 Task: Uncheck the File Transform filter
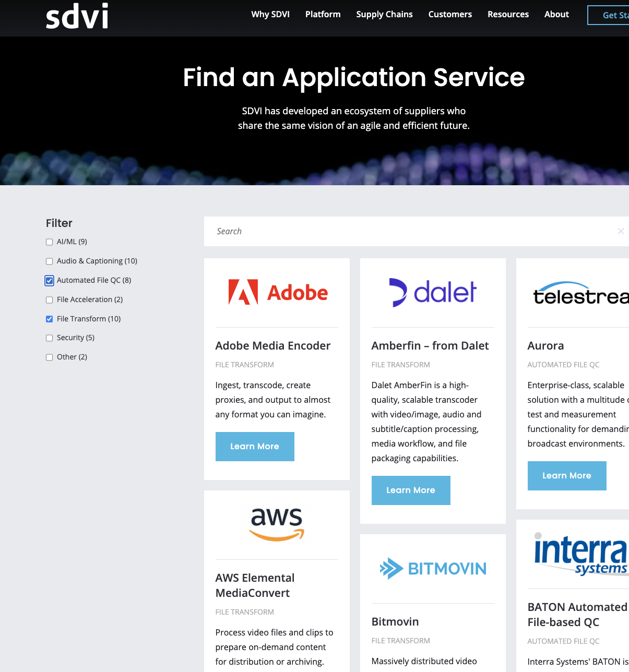pos(49,319)
